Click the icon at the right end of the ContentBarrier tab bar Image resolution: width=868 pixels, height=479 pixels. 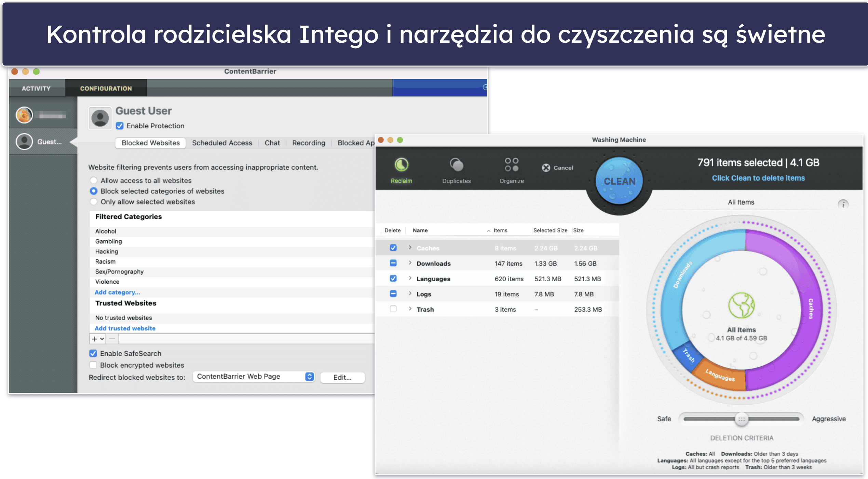coord(485,87)
